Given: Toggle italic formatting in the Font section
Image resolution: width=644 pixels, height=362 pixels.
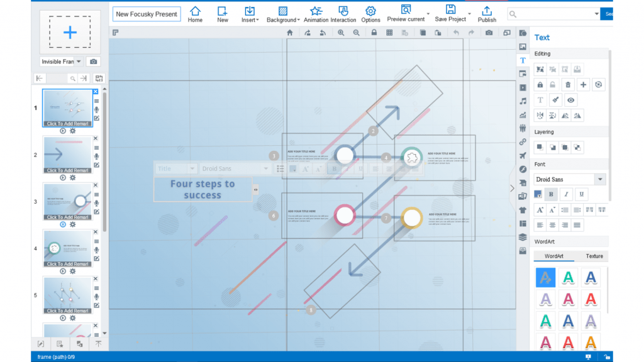Looking at the screenshot, I should point(565,194).
